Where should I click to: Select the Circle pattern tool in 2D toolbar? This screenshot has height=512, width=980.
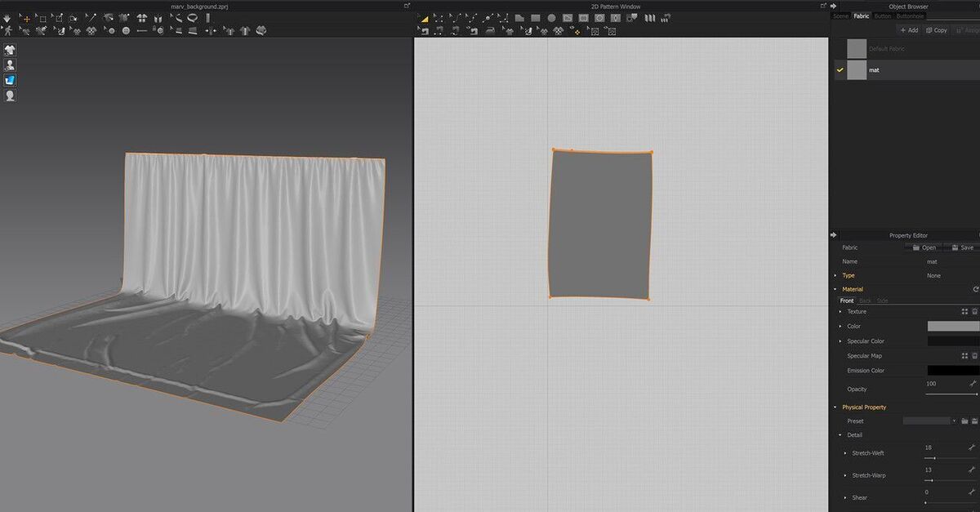551,17
